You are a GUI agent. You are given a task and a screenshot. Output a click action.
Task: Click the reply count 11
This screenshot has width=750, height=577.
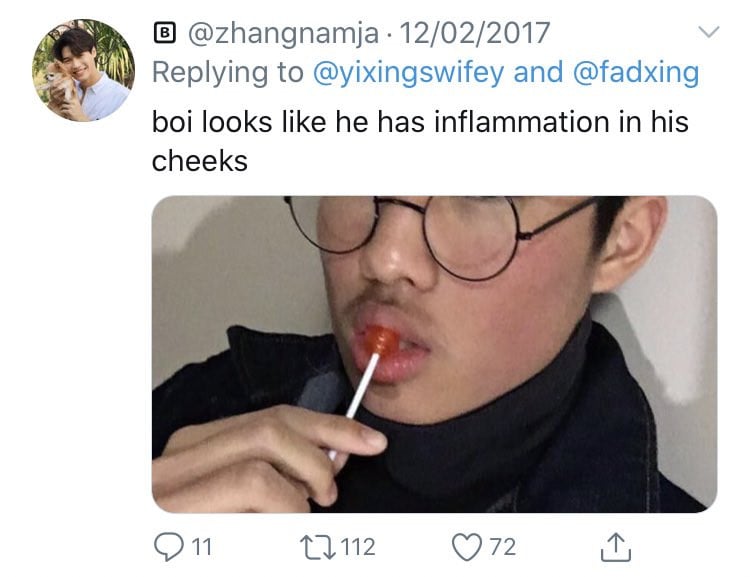(x=201, y=547)
